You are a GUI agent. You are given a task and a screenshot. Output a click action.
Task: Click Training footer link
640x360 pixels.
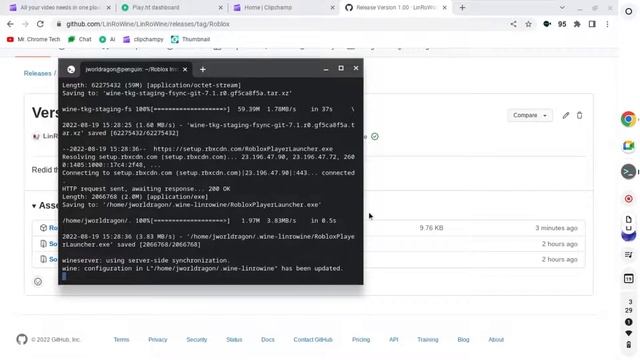tap(428, 340)
